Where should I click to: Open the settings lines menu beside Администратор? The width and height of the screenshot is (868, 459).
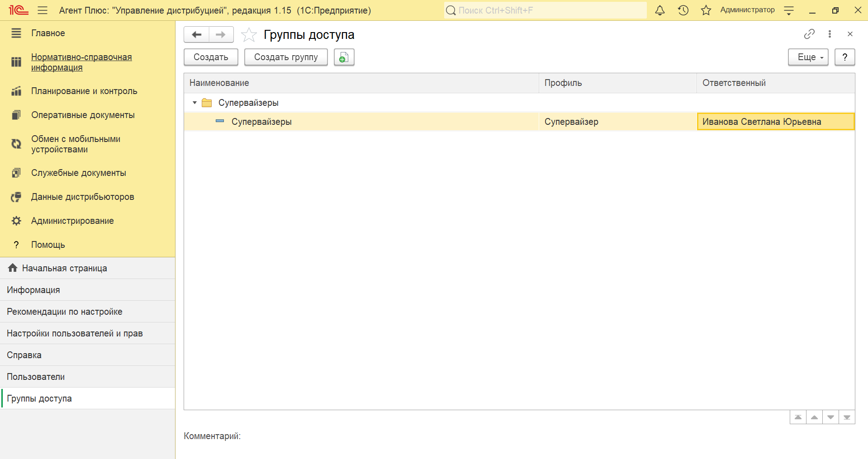click(x=789, y=10)
